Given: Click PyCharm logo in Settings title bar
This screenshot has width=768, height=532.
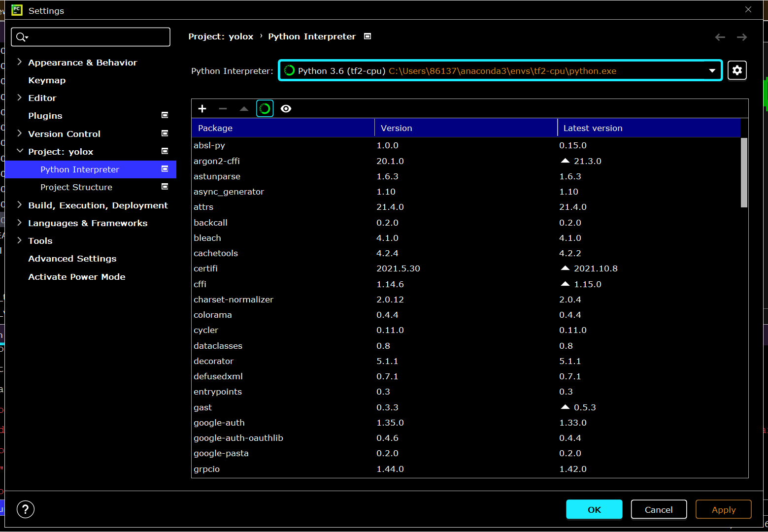Looking at the screenshot, I should coord(17,10).
